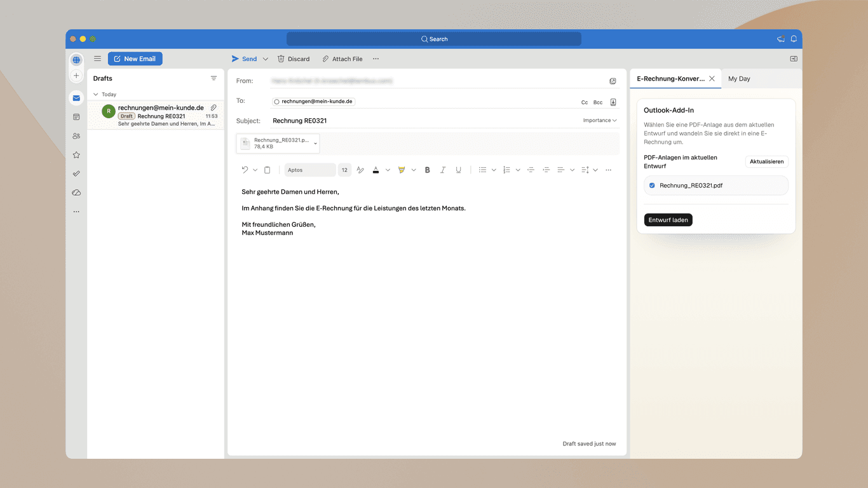Open the Calendar from the left sidebar
Image resolution: width=868 pixels, height=488 pixels.
[76, 117]
